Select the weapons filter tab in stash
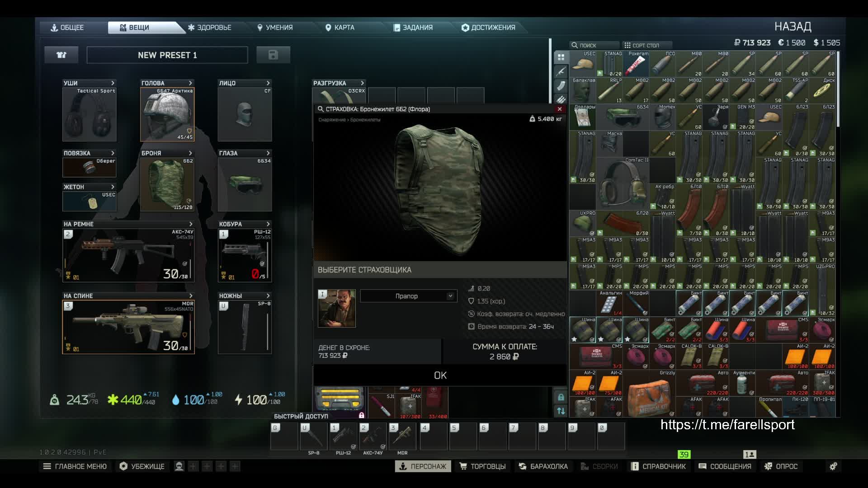 tap(561, 71)
